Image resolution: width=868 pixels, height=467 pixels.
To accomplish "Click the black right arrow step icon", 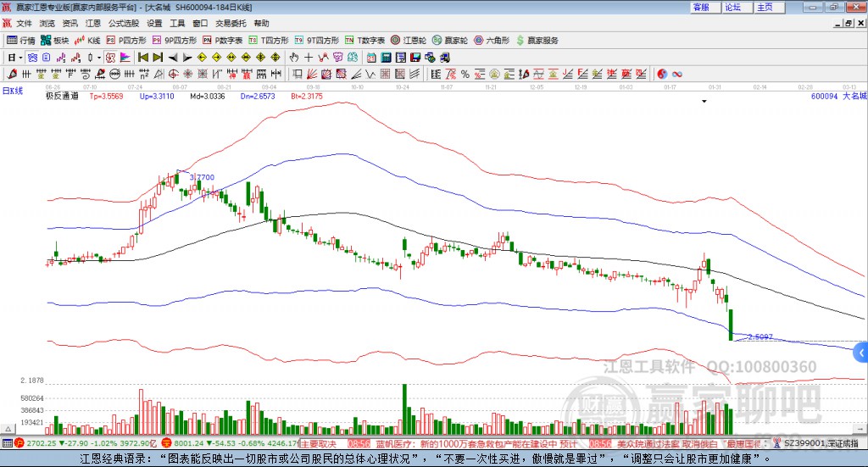I will [187, 57].
